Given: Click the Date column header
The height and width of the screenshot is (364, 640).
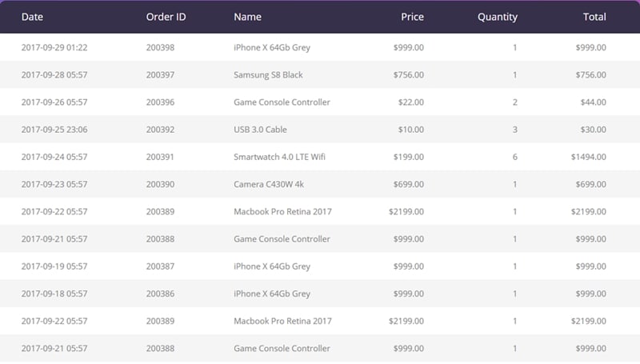Looking at the screenshot, I should pos(32,17).
